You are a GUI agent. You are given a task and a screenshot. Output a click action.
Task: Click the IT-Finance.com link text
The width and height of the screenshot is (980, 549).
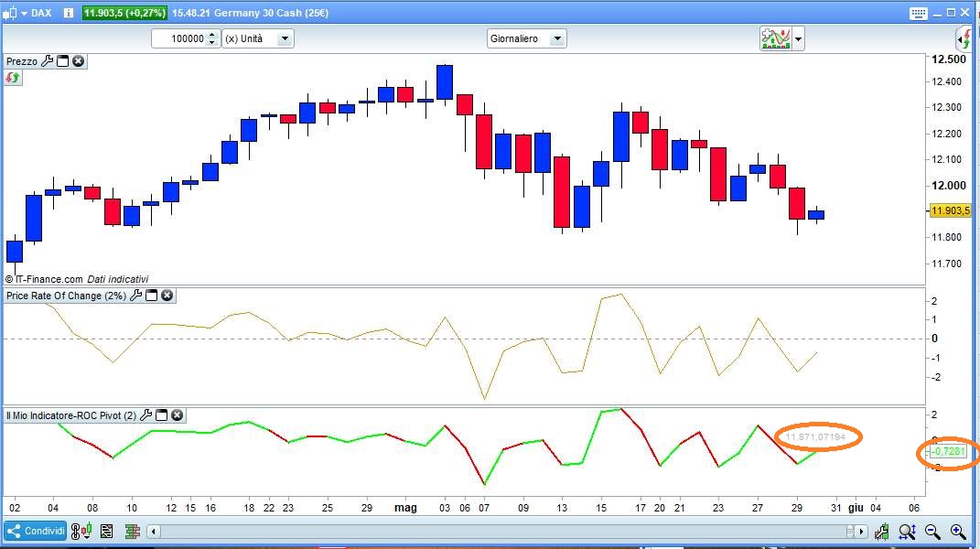pos(48,279)
